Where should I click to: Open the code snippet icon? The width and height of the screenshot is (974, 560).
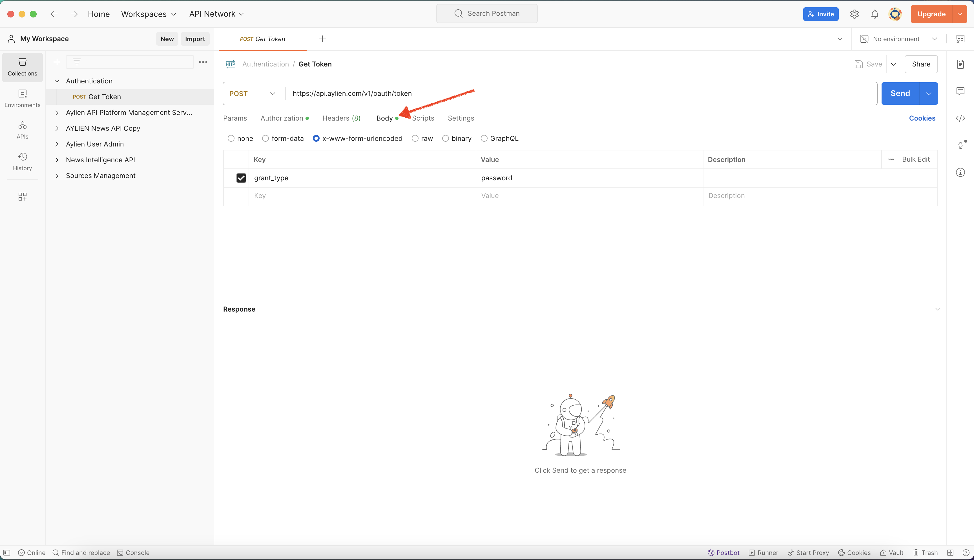click(x=960, y=118)
